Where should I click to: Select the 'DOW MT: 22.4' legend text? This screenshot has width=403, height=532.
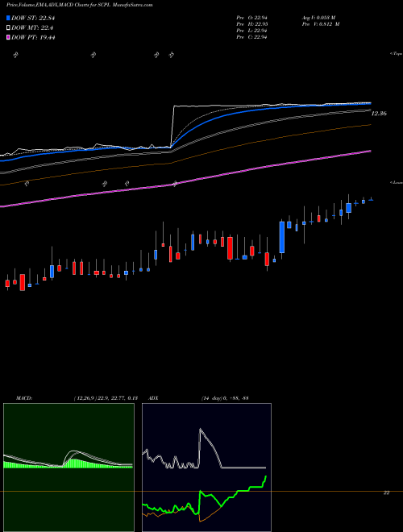coord(32,28)
